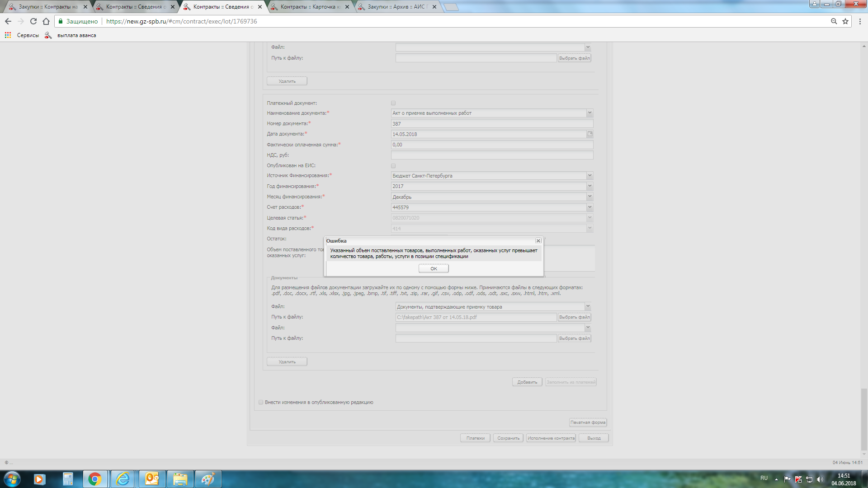Click the network icon in system tray
868x488 pixels.
809,479
